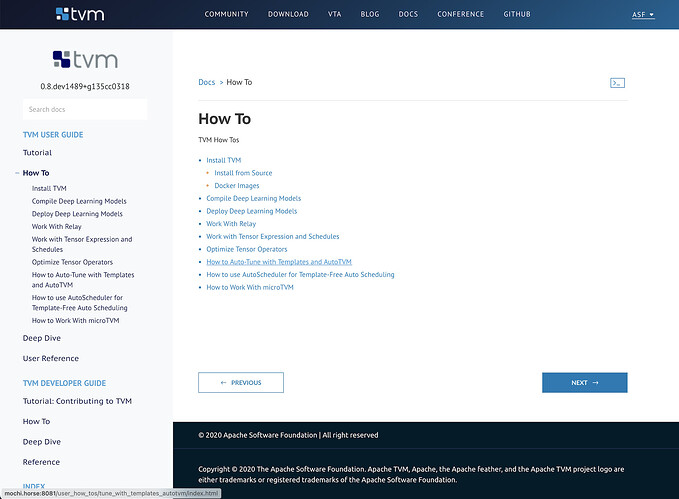Click the Next button
Image resolution: width=679 pixels, height=499 pixels.
pos(584,382)
